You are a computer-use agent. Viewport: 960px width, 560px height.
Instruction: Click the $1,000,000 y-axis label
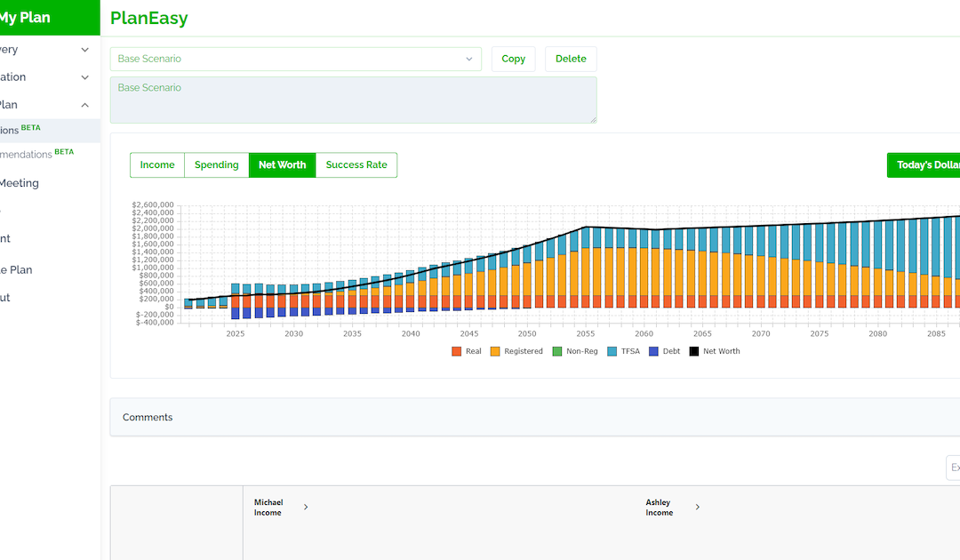[153, 268]
